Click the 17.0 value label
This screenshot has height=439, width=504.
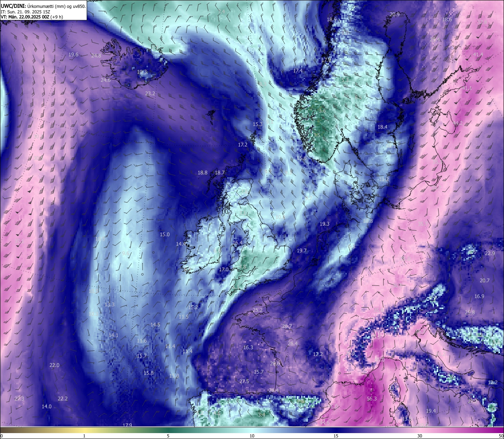point(224,269)
